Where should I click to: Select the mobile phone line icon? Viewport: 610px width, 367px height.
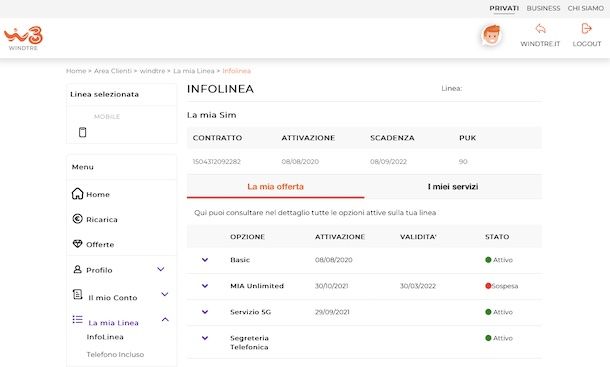click(82, 132)
